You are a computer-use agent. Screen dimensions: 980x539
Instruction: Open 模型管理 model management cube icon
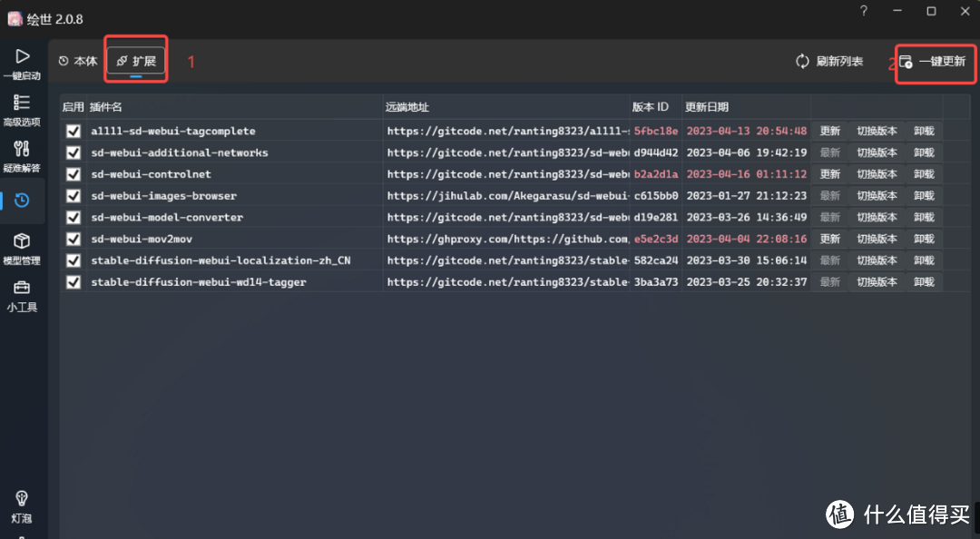pyautogui.click(x=22, y=243)
